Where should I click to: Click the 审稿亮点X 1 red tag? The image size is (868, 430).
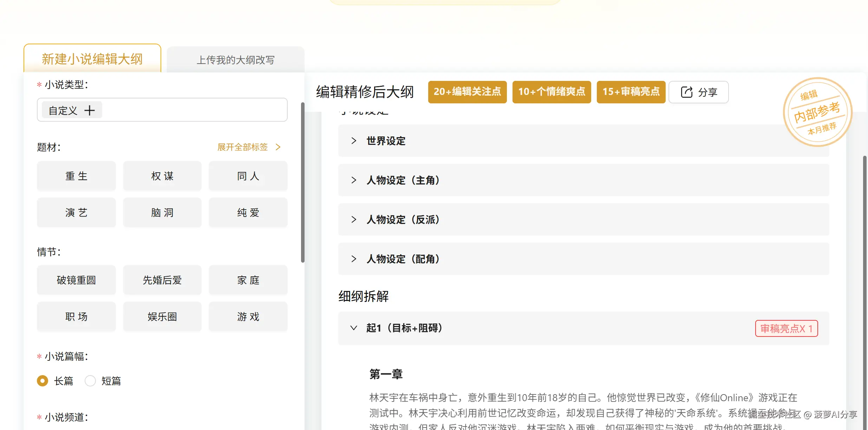pos(786,328)
